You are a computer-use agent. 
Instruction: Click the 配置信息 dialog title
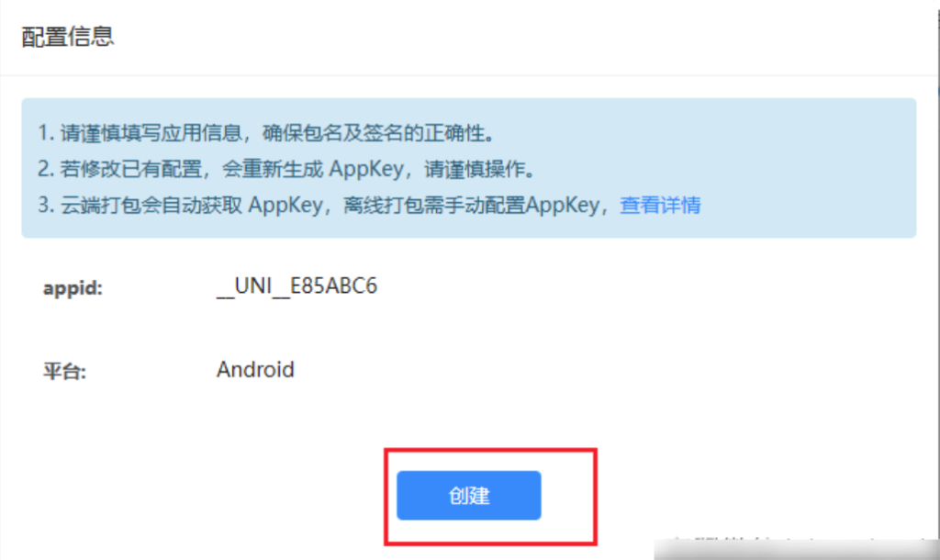67,37
